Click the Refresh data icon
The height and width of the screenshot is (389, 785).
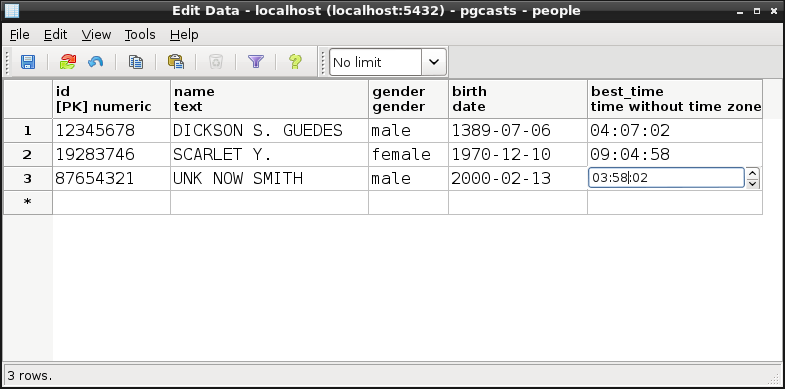[x=68, y=62]
